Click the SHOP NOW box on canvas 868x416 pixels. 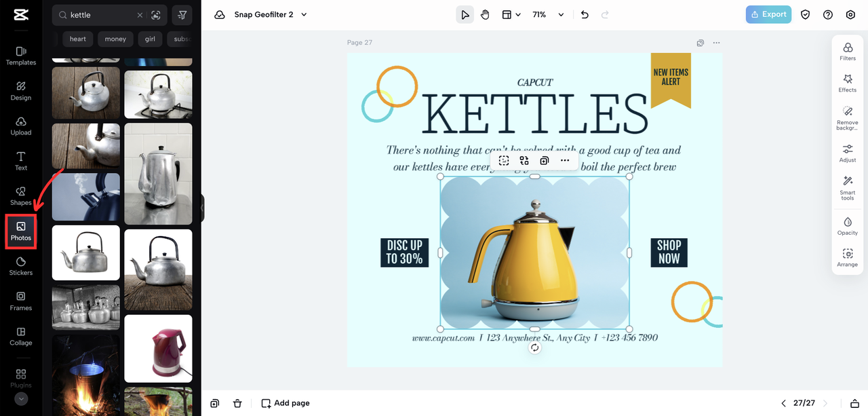coord(669,252)
